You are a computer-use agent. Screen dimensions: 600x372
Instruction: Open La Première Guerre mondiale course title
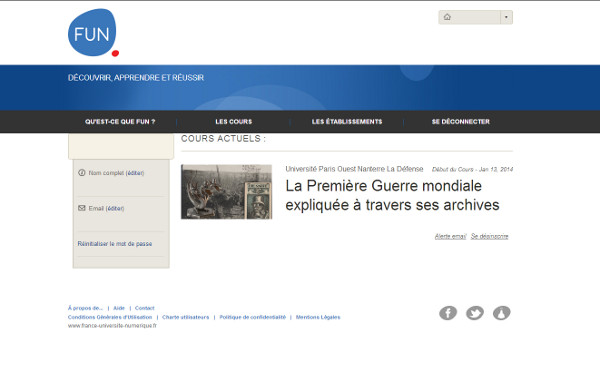392,195
